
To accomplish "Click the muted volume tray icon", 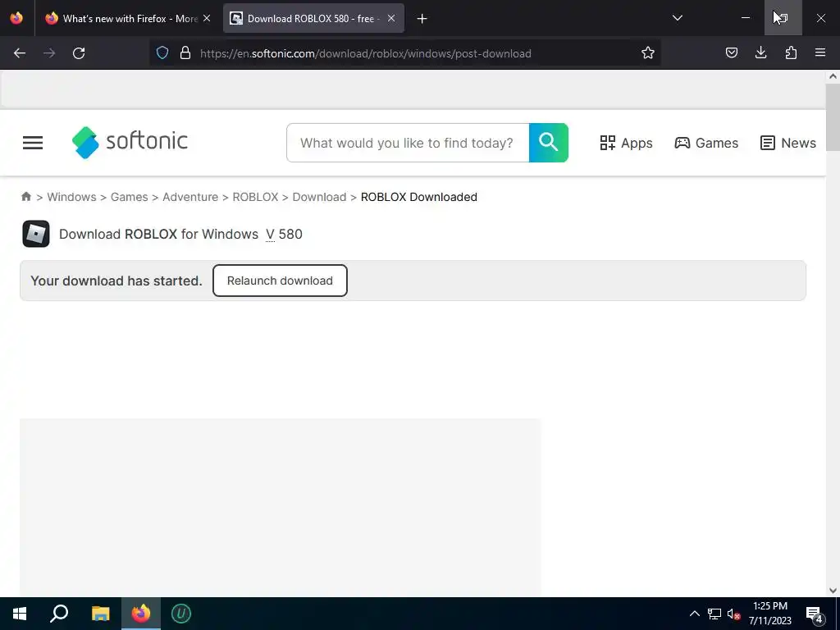I will (x=734, y=614).
